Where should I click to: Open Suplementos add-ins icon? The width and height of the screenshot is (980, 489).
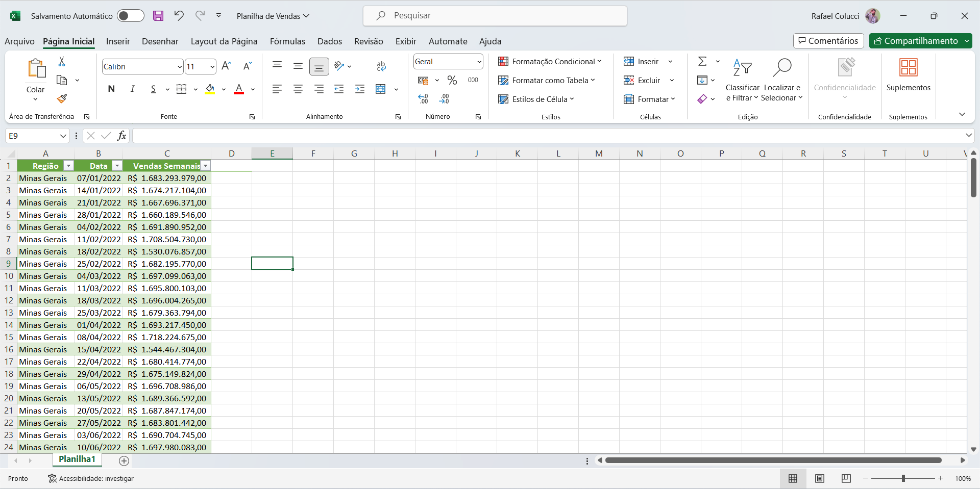[x=909, y=75]
